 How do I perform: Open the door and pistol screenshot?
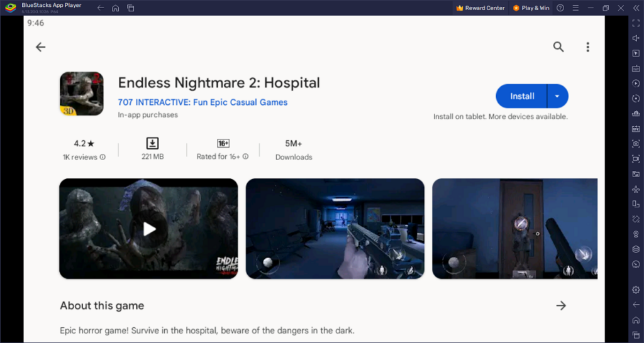pyautogui.click(x=514, y=229)
